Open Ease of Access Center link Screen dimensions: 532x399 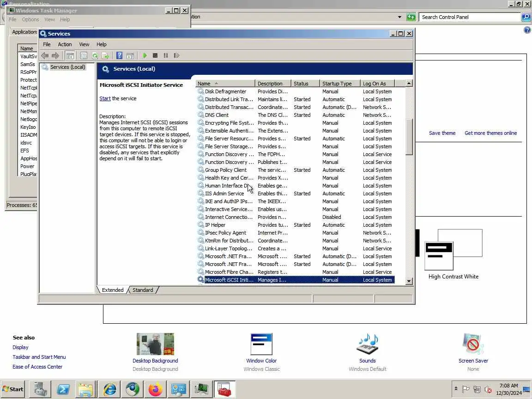point(37,367)
